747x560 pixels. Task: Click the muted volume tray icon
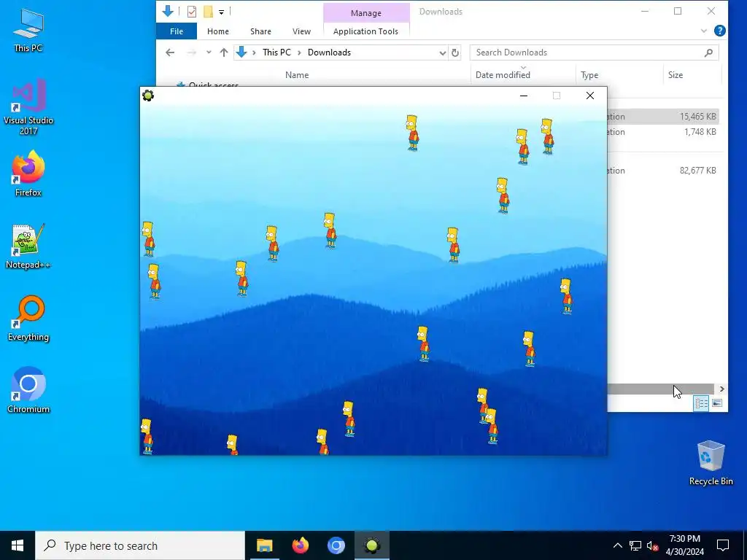pyautogui.click(x=653, y=545)
